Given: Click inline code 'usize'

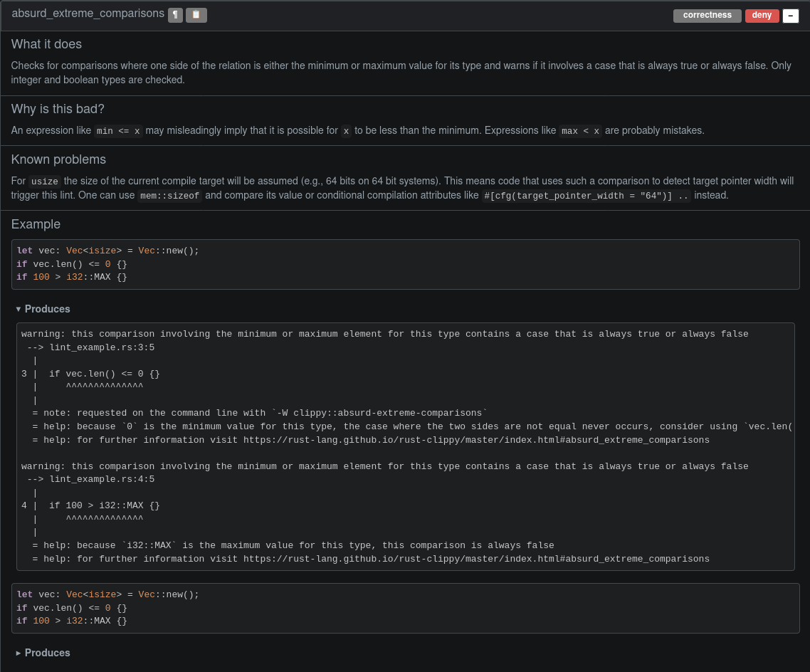Looking at the screenshot, I should pyautogui.click(x=44, y=182).
